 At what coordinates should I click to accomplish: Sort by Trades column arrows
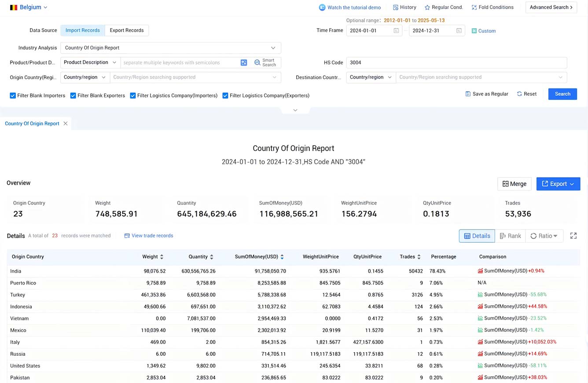(419, 257)
